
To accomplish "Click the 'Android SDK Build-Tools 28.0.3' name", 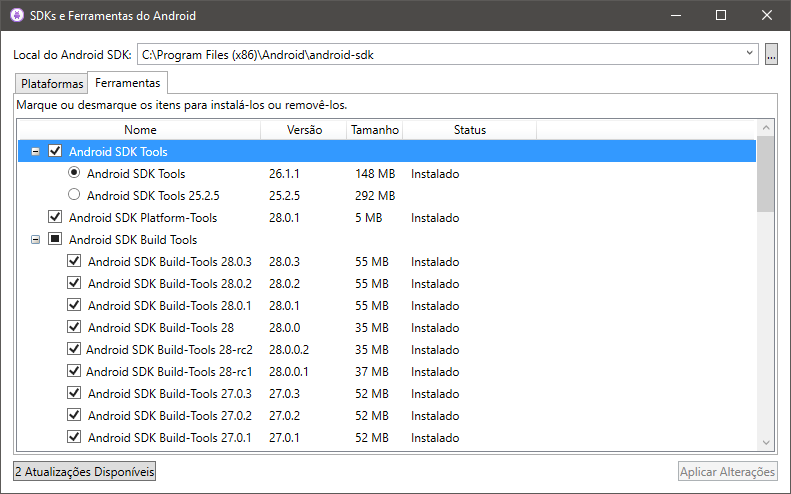I will (170, 261).
